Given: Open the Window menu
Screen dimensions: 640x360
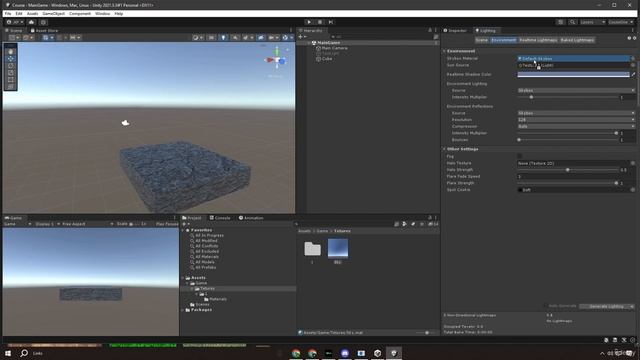Looking at the screenshot, I should [102, 13].
